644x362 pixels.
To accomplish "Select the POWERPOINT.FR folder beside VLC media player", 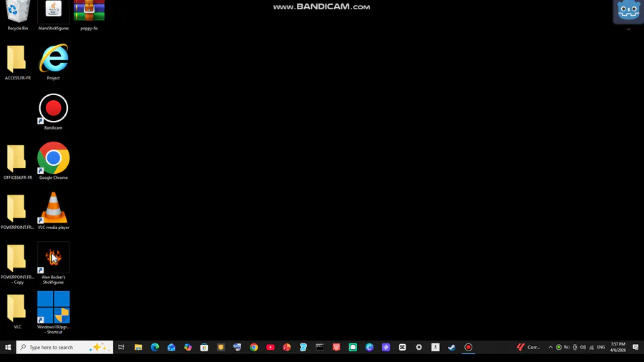I will click(x=18, y=212).
